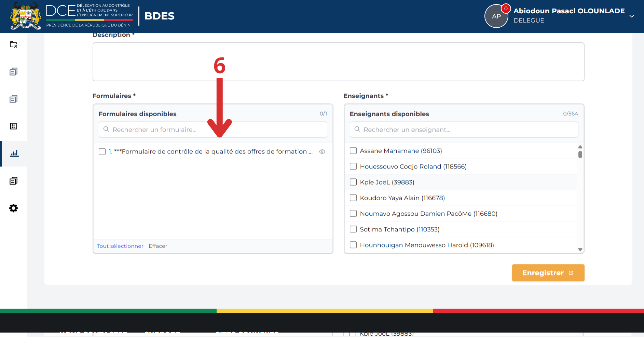Click the Enregistrer button

548,273
